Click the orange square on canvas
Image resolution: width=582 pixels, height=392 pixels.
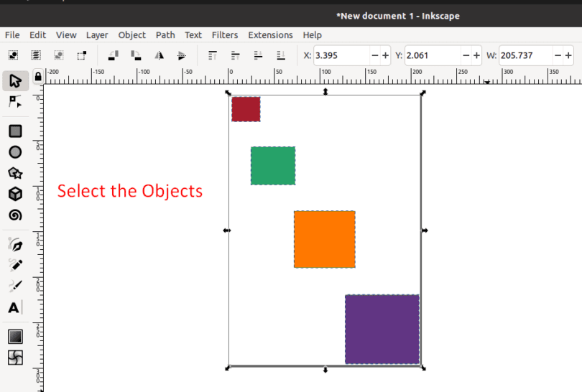tap(324, 239)
